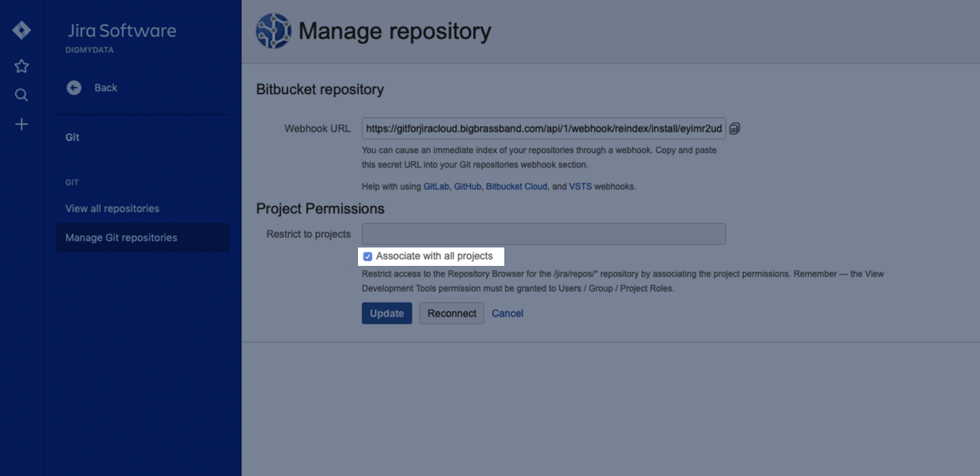Open the GitLab webhooks help link
980x476 pixels.
tap(436, 186)
